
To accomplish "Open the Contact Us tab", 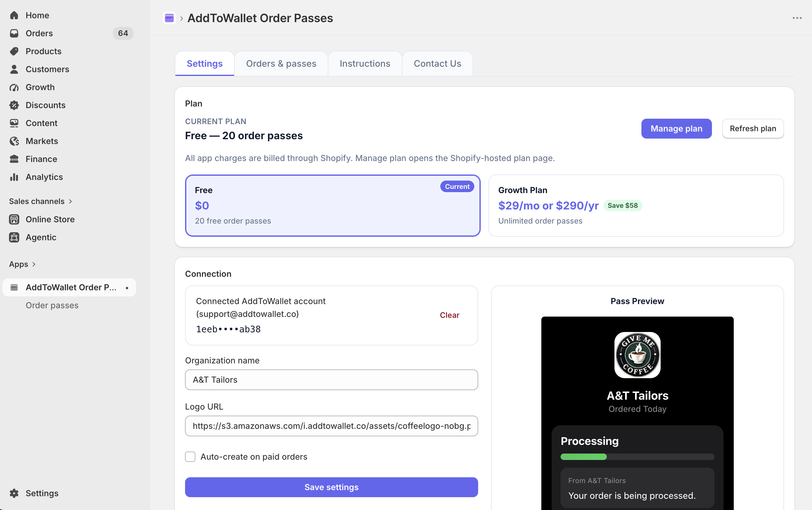I will (437, 64).
